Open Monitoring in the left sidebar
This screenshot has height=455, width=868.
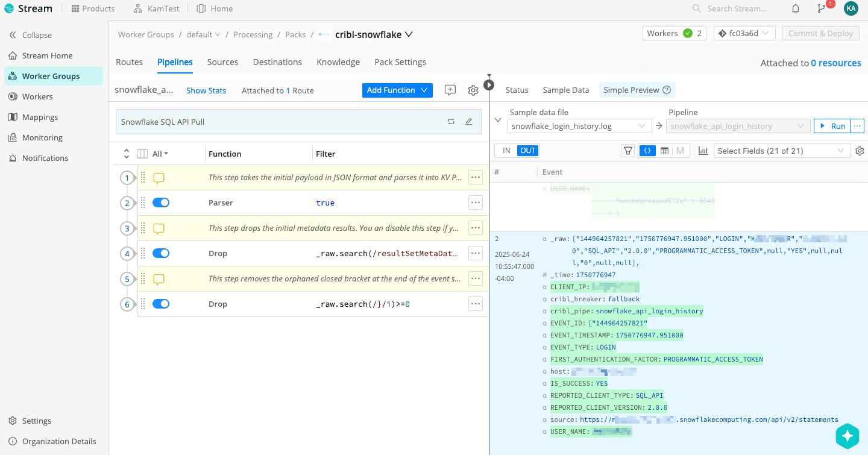tap(42, 137)
